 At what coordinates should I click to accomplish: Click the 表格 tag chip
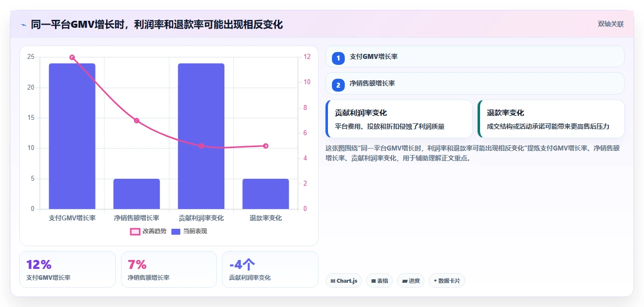pos(379,281)
